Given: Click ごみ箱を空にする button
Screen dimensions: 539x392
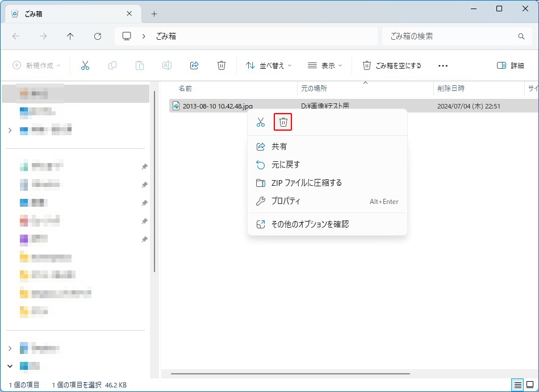Looking at the screenshot, I should [392, 65].
